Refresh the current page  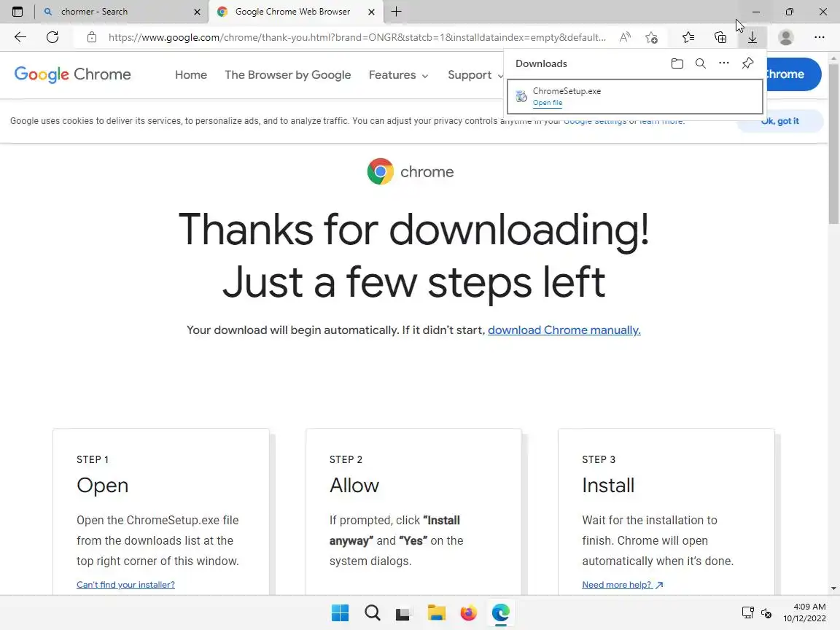(52, 37)
